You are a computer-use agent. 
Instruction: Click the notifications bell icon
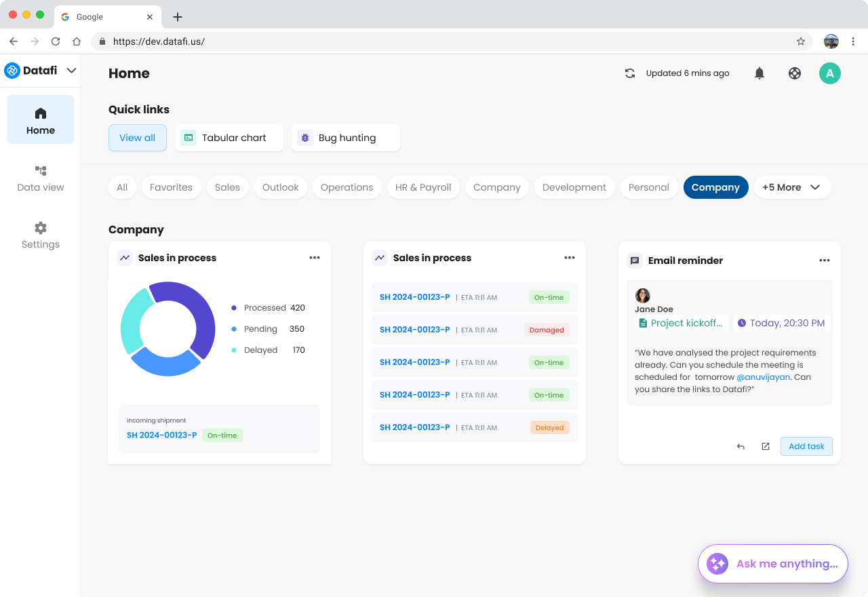(759, 73)
